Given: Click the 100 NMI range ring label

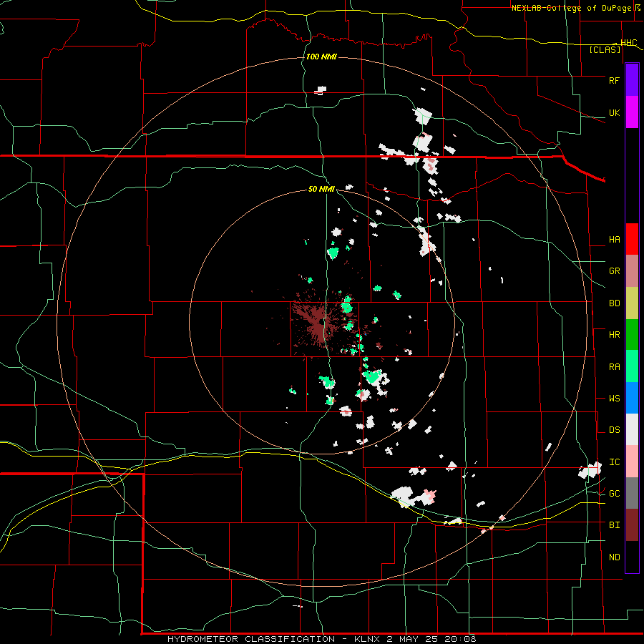Looking at the screenshot, I should (321, 57).
